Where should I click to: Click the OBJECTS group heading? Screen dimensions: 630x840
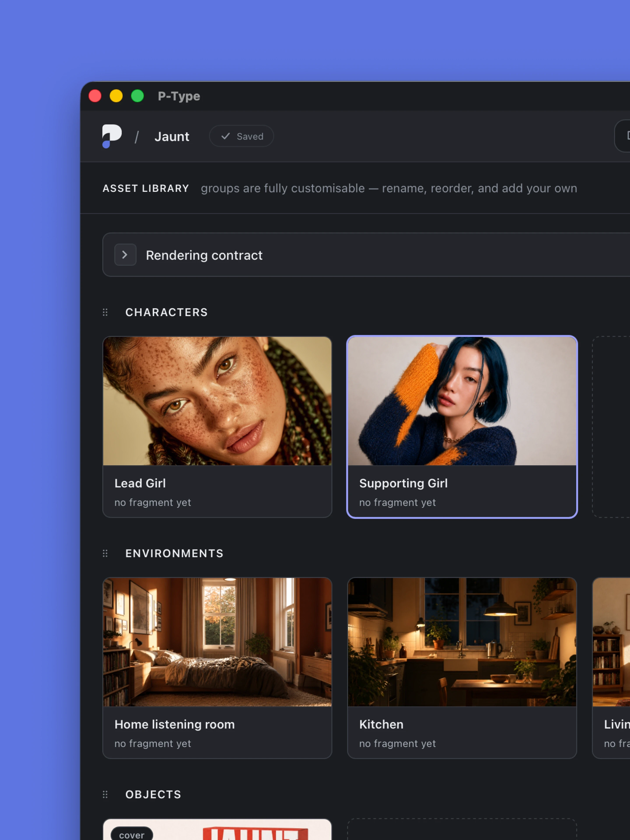[x=153, y=794]
